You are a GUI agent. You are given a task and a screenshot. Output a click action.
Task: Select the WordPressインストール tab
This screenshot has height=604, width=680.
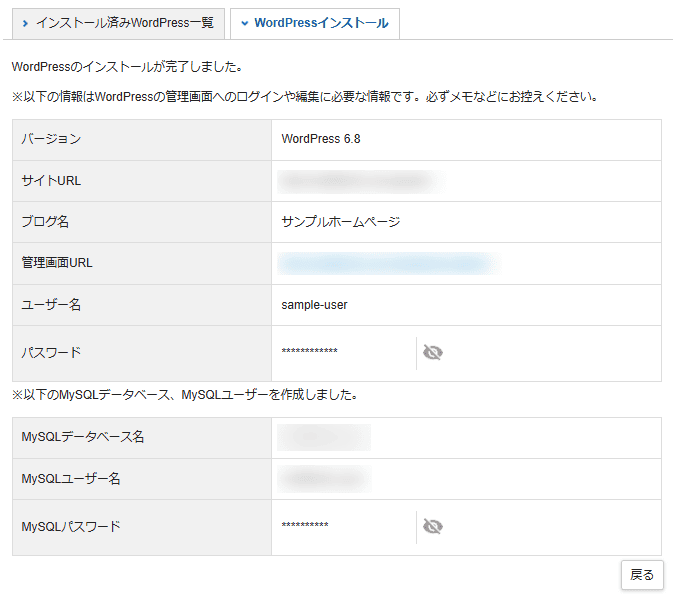pos(315,23)
